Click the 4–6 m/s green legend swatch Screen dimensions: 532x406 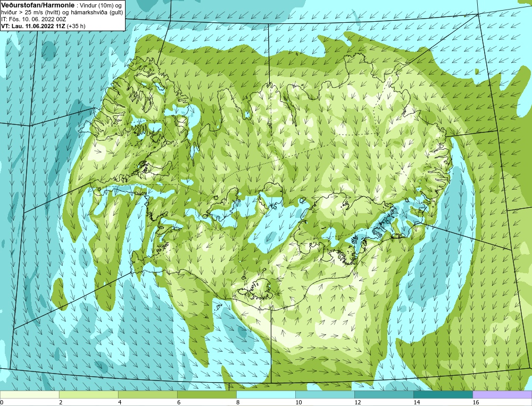pyautogui.click(x=147, y=394)
